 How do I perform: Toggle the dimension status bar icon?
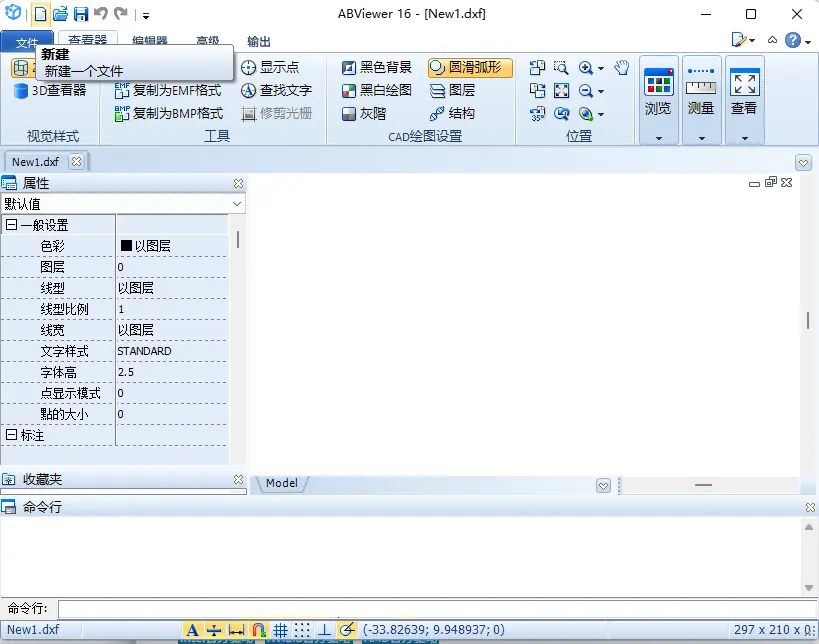(x=237, y=630)
